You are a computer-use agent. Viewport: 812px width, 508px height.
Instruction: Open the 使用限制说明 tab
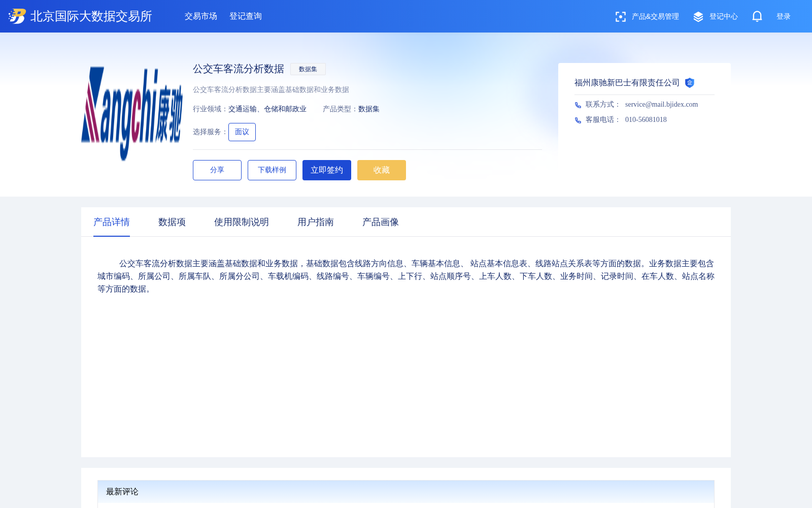[242, 222]
